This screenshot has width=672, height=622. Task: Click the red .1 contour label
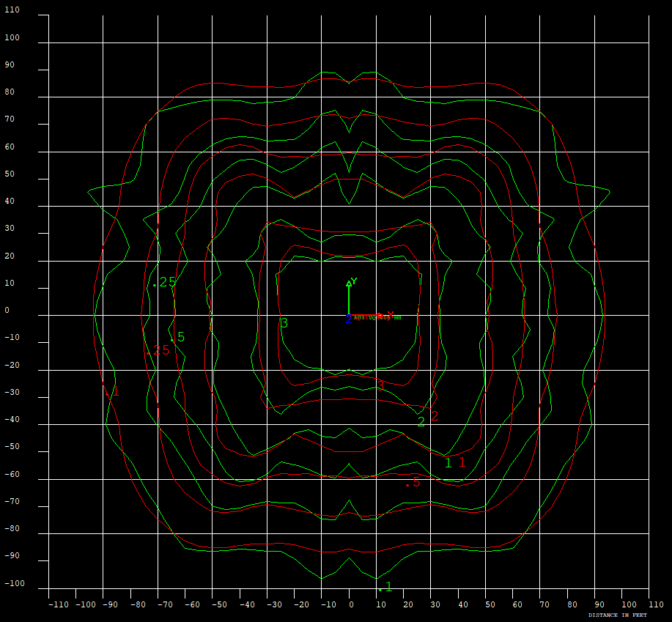pyautogui.click(x=112, y=392)
